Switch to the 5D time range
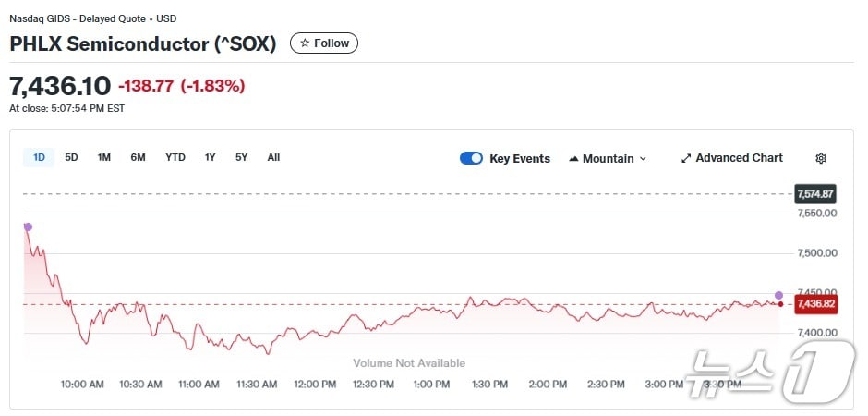The height and width of the screenshot is (416, 868). coord(71,157)
